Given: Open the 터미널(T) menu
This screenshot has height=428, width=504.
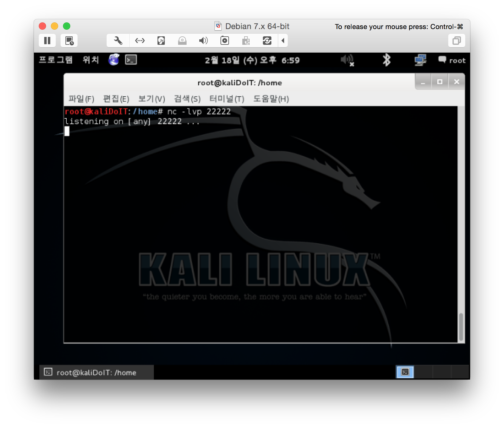Looking at the screenshot, I should click(x=227, y=99).
